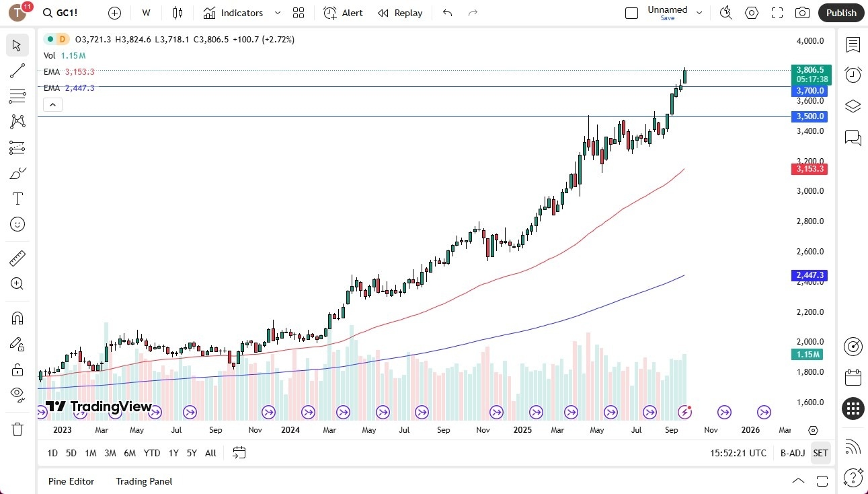Viewport: 868px width, 494px height.
Task: Select the text annotation tool
Action: click(x=17, y=198)
